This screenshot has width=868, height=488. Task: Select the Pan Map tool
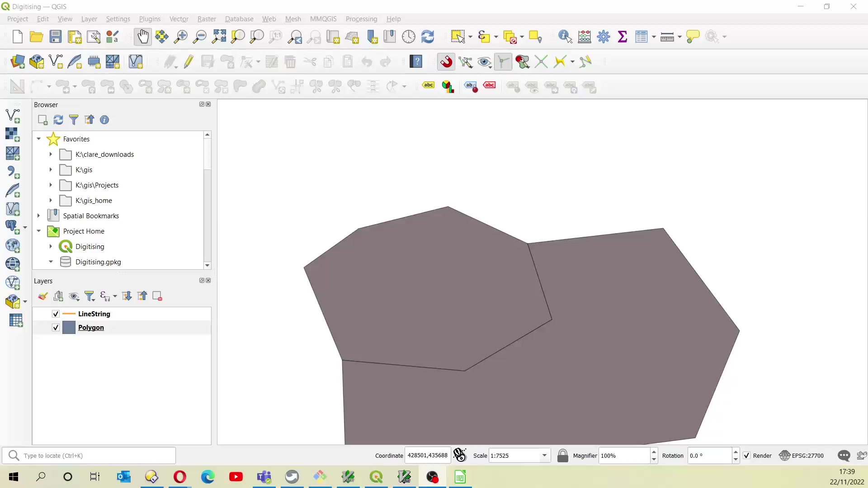click(143, 37)
